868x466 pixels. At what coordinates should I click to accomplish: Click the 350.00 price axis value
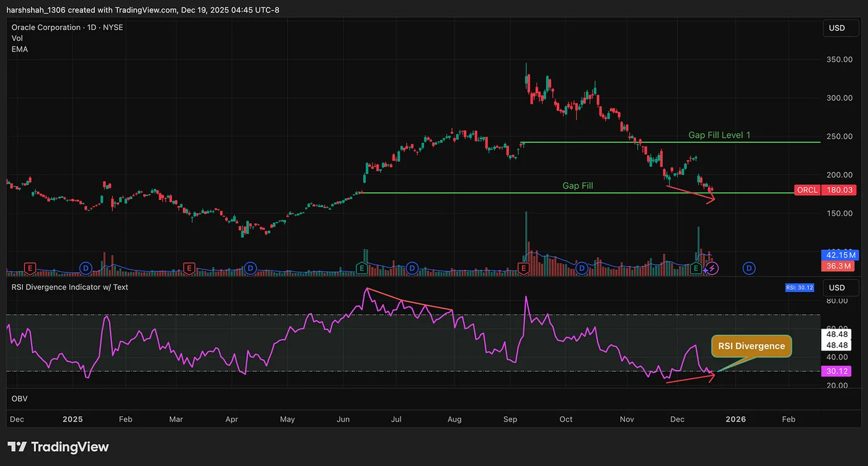click(838, 60)
